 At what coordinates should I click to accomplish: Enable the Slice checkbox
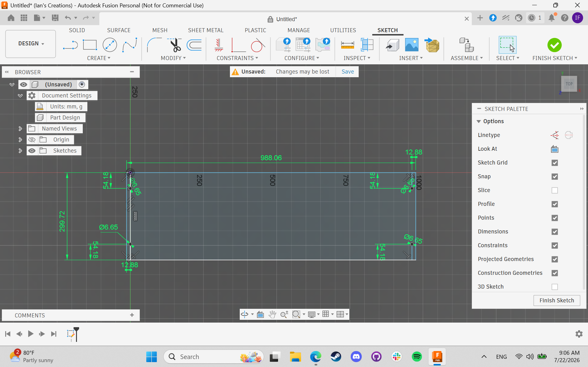[555, 190]
